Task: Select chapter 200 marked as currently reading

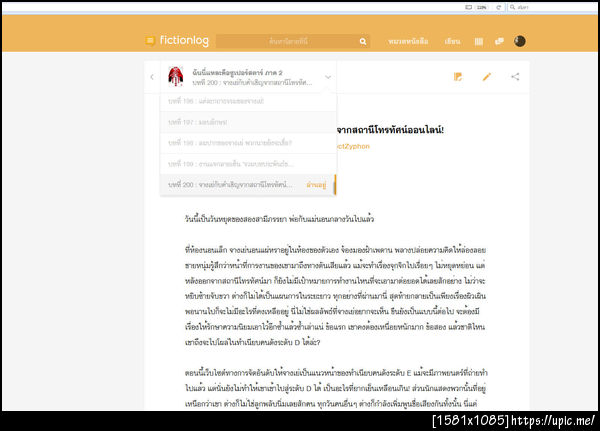Action: pos(248,184)
